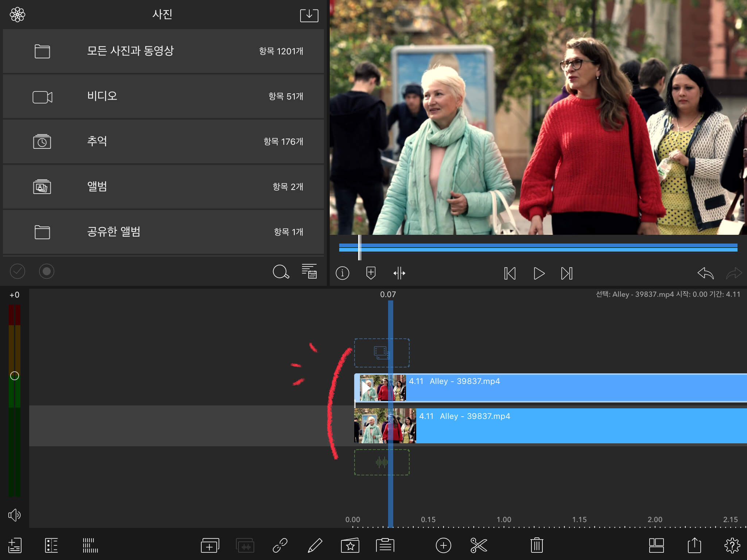747x560 pixels.
Task: Click the blue preview scrubber bar
Action: 538,248
